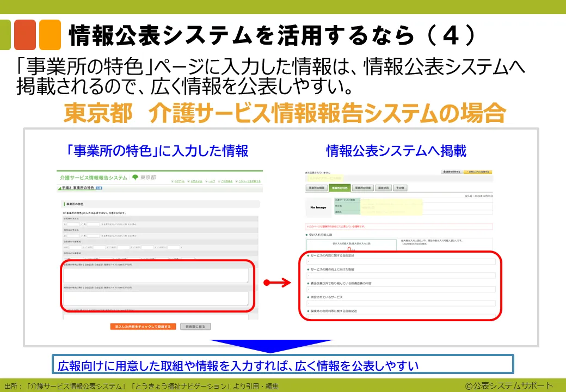Click the yellow add-to-favorites button

(x=478, y=172)
